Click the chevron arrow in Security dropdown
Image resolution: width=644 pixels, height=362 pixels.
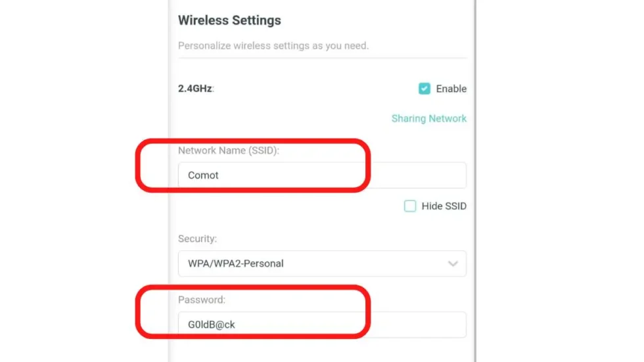pyautogui.click(x=453, y=263)
